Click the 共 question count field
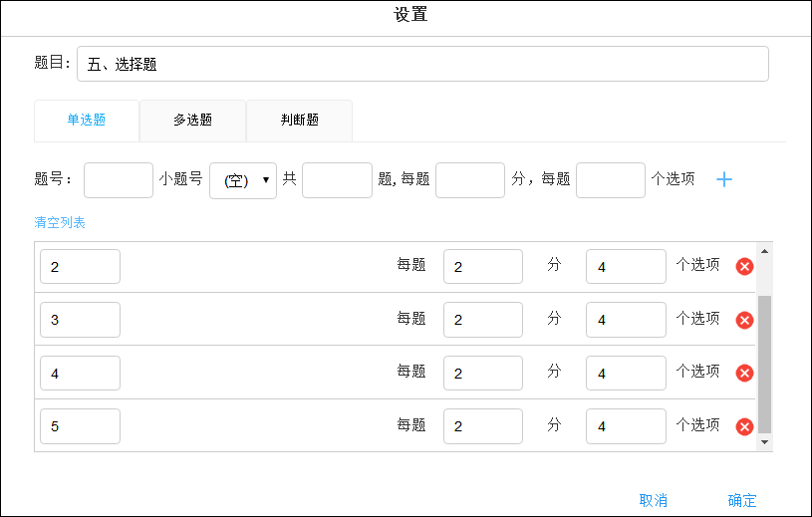 [337, 180]
